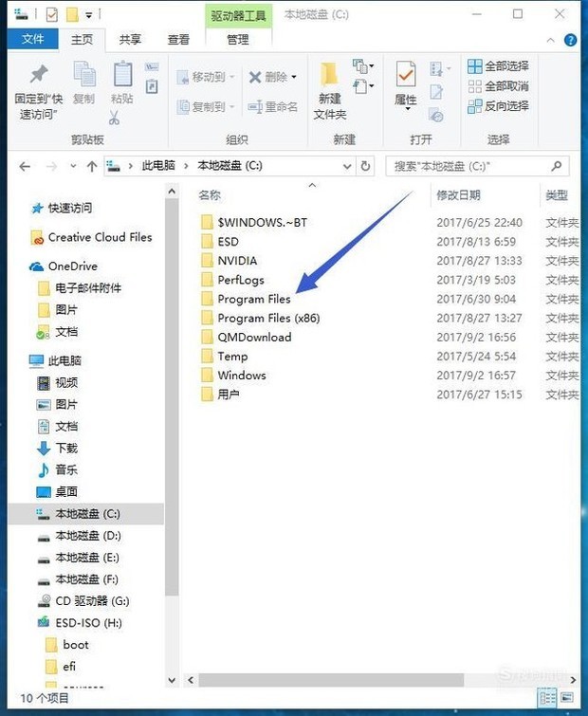This screenshot has width=588, height=716.
Task: Select the $WINDOWS.~BT folder
Action: tap(254, 222)
